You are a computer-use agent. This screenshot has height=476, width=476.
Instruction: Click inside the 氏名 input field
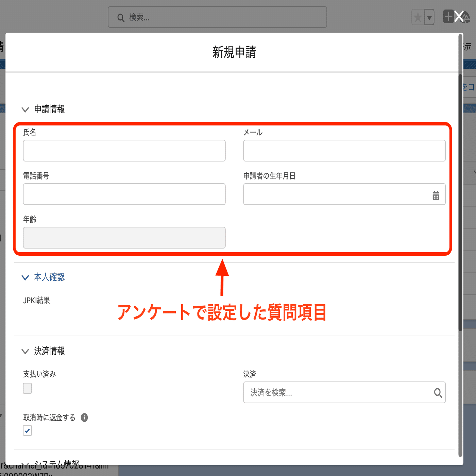point(124,151)
